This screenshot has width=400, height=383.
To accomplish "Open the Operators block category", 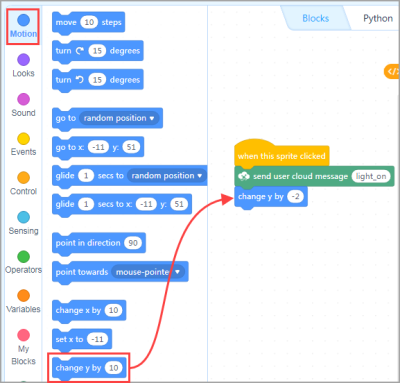I will pyautogui.click(x=23, y=262).
